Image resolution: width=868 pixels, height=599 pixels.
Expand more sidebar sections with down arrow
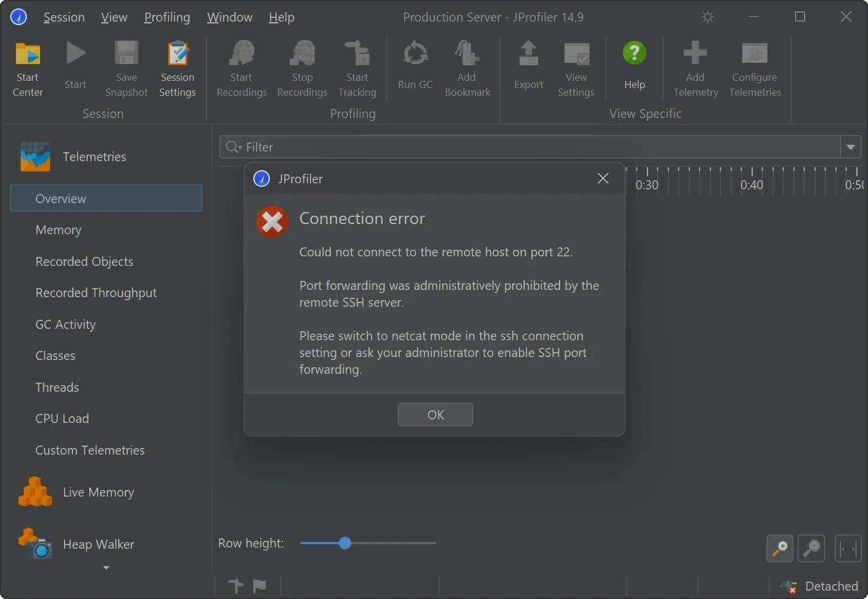click(x=106, y=567)
